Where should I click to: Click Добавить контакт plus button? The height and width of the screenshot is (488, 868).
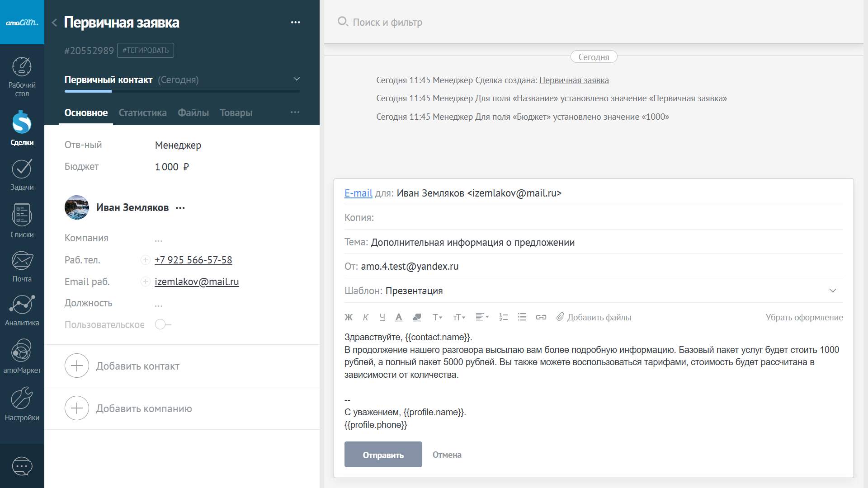(77, 366)
